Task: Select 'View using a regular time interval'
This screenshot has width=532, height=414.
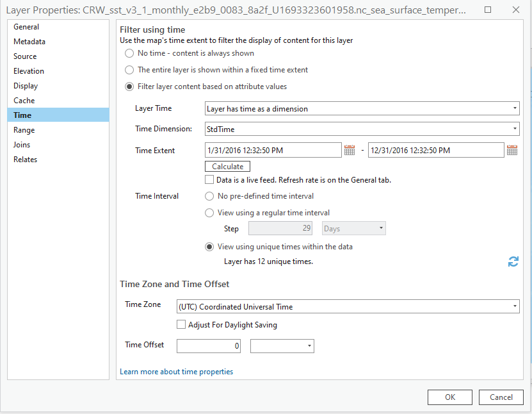Action: (x=209, y=213)
